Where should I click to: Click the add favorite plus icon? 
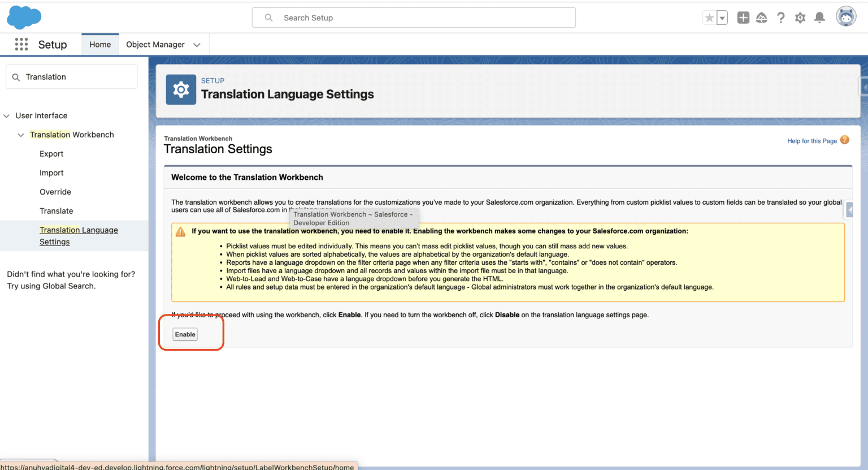743,18
